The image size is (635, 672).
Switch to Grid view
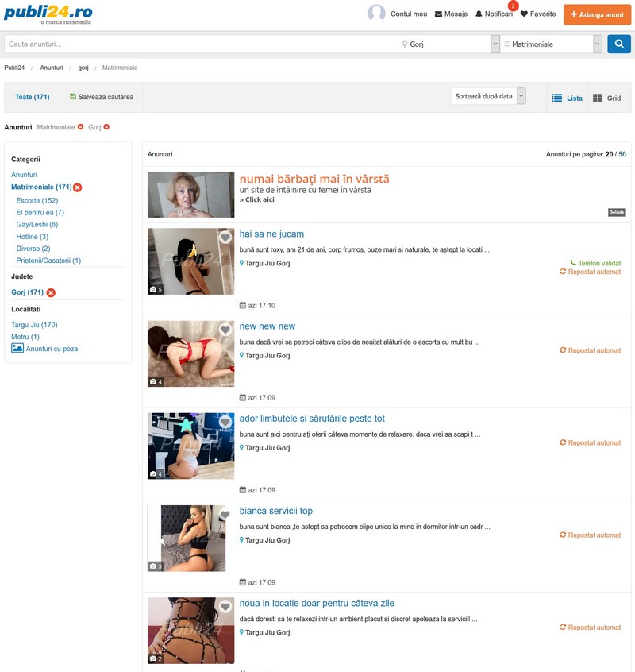click(607, 98)
